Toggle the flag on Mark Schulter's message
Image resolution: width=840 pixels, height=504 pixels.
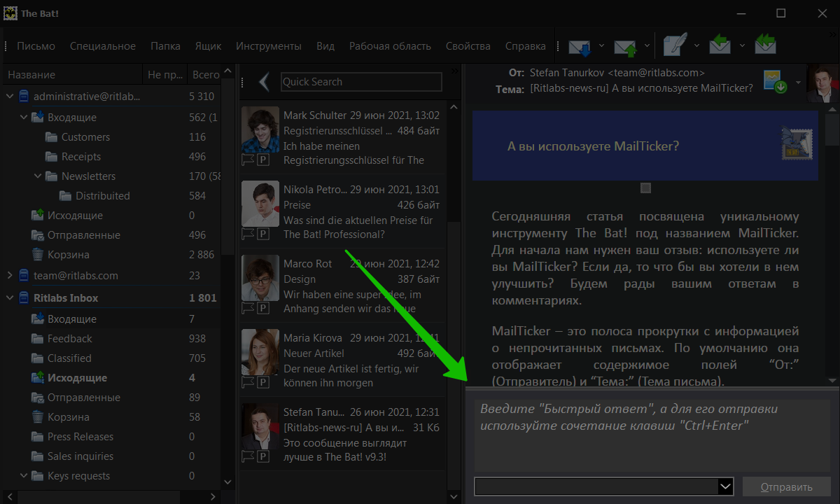pyautogui.click(x=248, y=160)
